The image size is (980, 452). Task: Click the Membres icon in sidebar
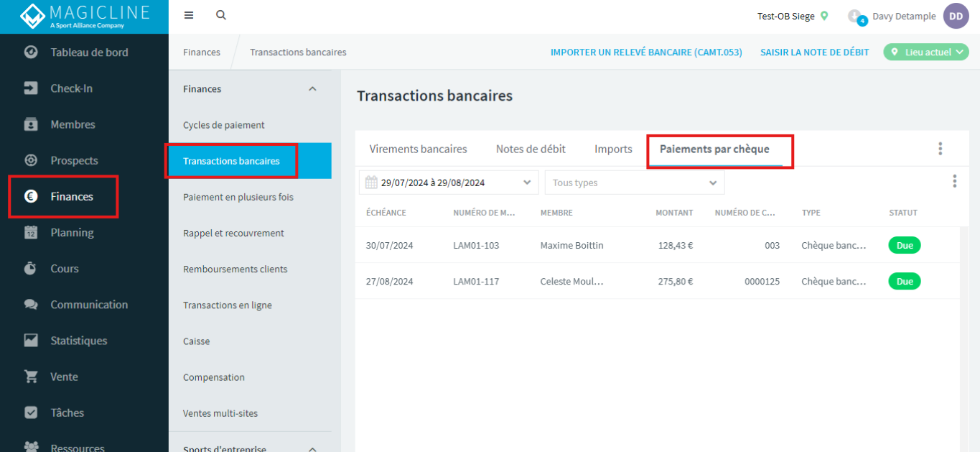pos(31,124)
